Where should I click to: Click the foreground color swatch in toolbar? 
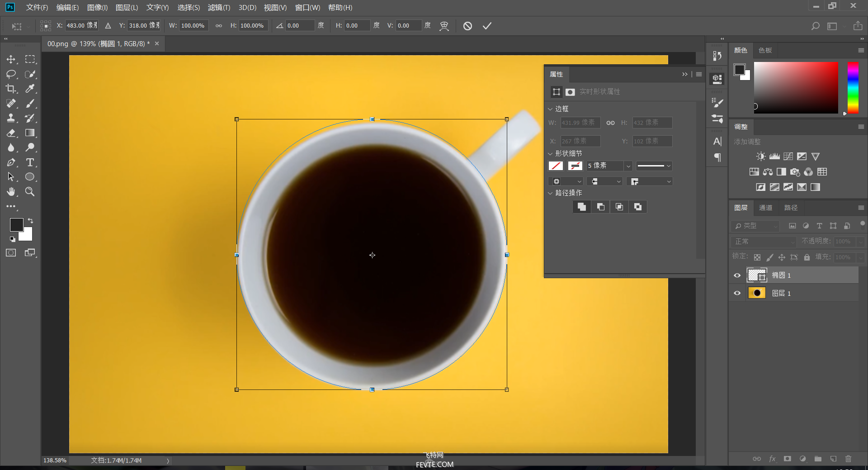(16, 225)
